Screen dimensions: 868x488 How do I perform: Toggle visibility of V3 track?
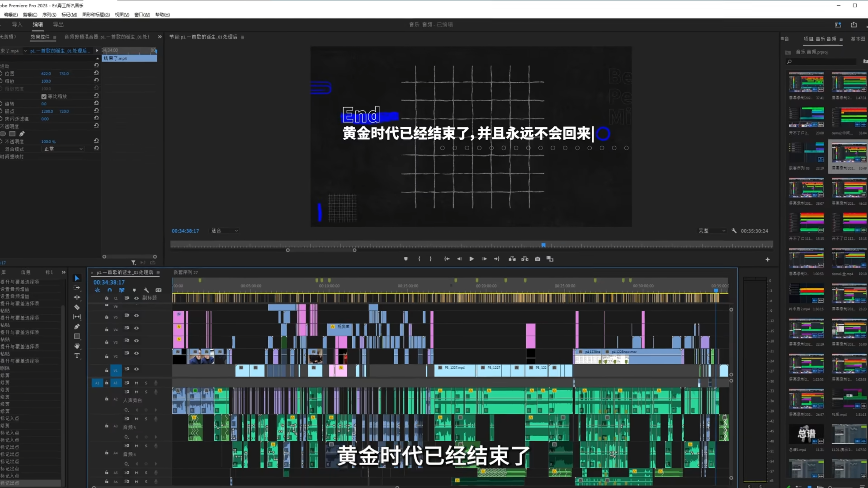[136, 341]
